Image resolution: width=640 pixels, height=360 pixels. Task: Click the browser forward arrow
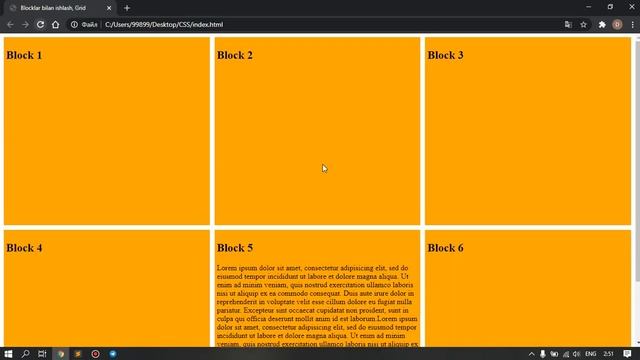25,24
